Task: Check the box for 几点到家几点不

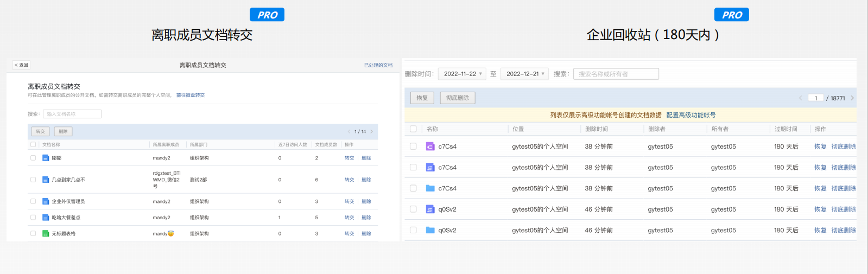Action: pyautogui.click(x=33, y=180)
